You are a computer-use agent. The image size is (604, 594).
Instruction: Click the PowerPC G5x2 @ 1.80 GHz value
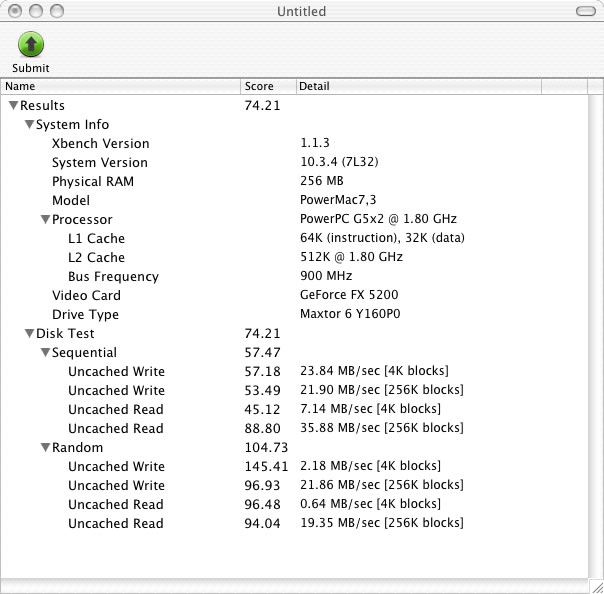coord(378,219)
